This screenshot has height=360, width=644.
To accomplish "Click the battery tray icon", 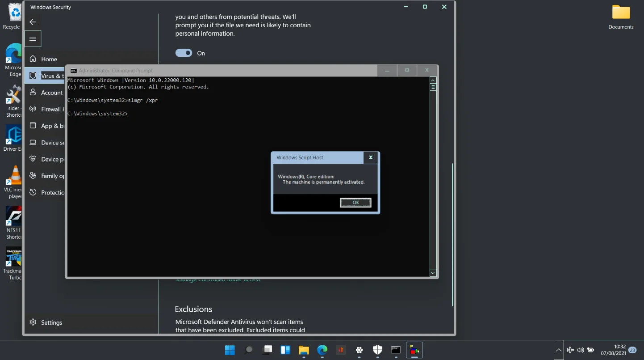I will (x=591, y=350).
